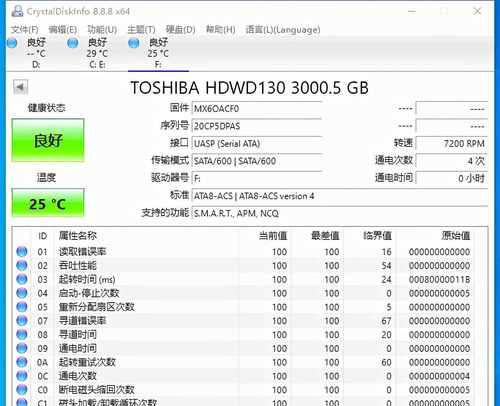This screenshot has height=406, width=500.
Task: Click the CrystalDiskInfo app icon in title bar
Action: click(x=17, y=11)
